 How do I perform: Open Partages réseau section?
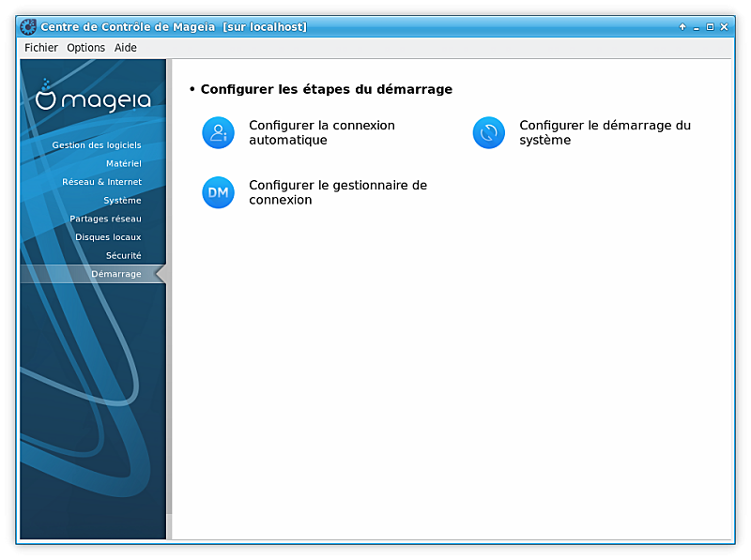point(105,219)
